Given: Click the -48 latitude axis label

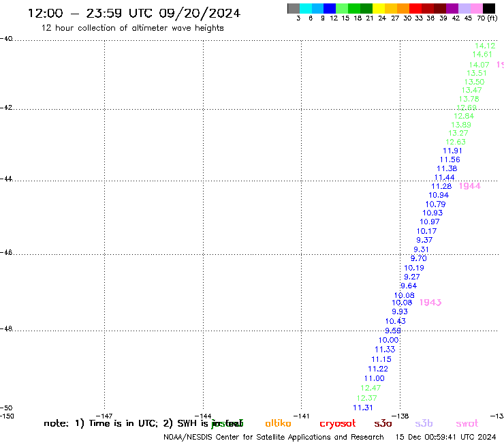Looking at the screenshot, I should (x=6, y=329).
